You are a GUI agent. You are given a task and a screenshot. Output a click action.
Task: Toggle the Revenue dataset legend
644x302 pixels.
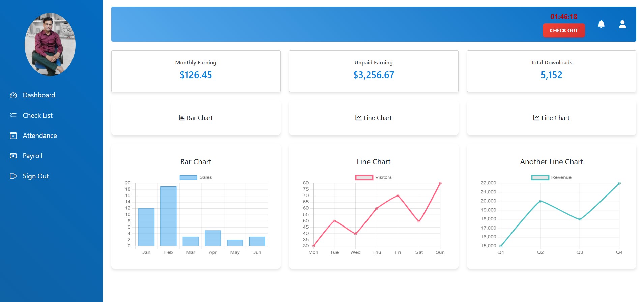point(551,177)
